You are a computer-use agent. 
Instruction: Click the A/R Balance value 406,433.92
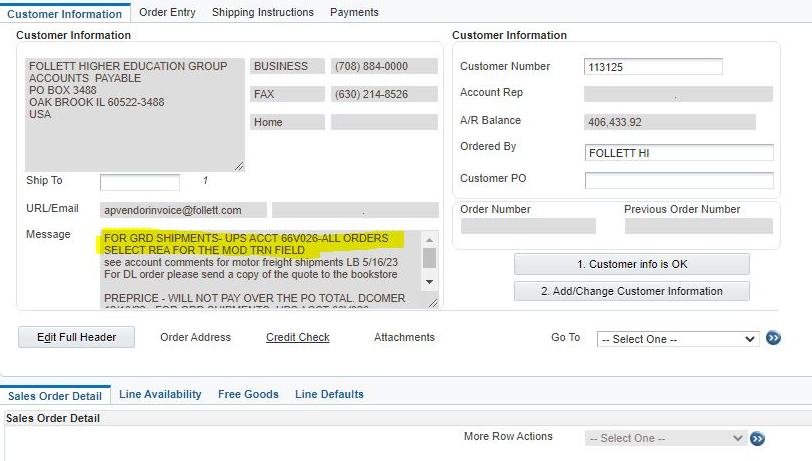click(670, 122)
